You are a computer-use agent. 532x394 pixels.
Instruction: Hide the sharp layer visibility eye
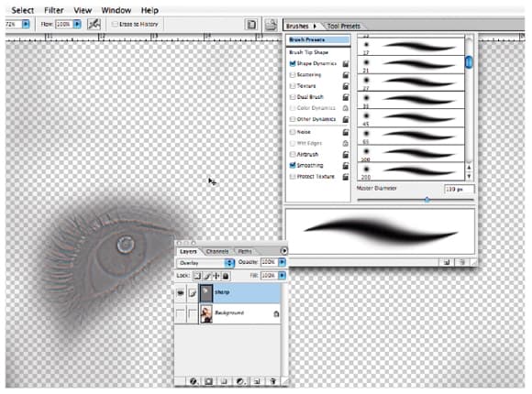181,292
